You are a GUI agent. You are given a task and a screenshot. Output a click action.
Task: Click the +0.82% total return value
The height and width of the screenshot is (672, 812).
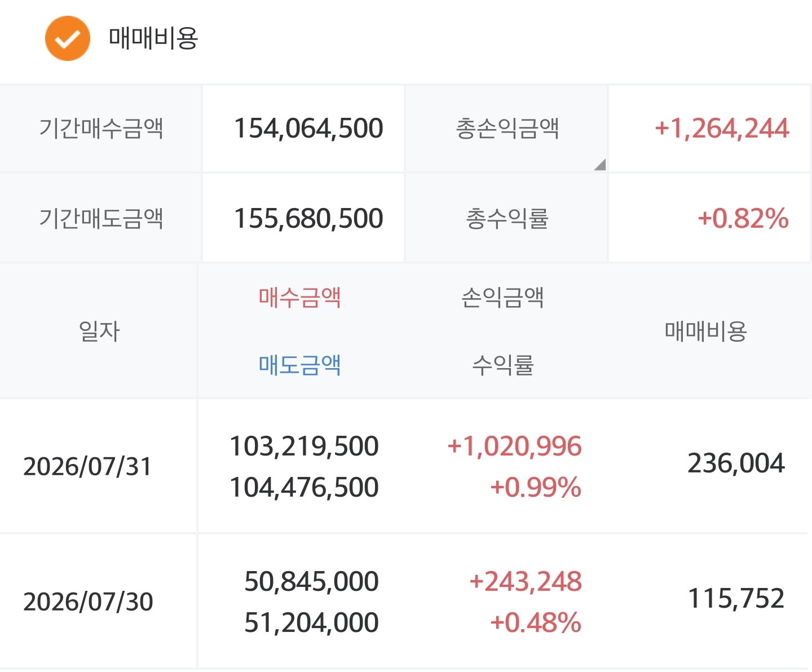click(743, 218)
